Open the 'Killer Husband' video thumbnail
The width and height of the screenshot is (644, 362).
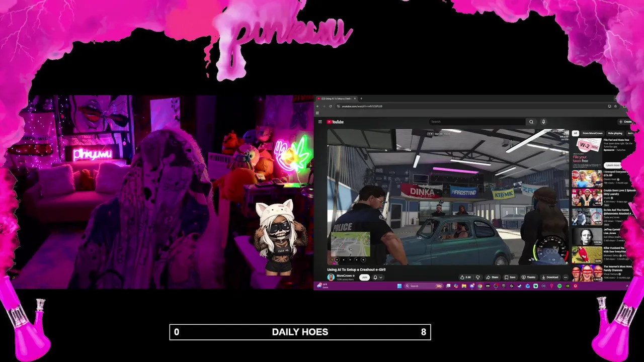point(587,255)
